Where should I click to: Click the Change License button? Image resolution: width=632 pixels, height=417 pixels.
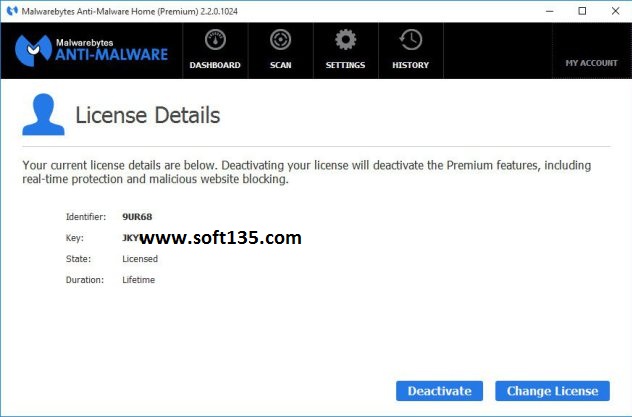click(x=552, y=391)
